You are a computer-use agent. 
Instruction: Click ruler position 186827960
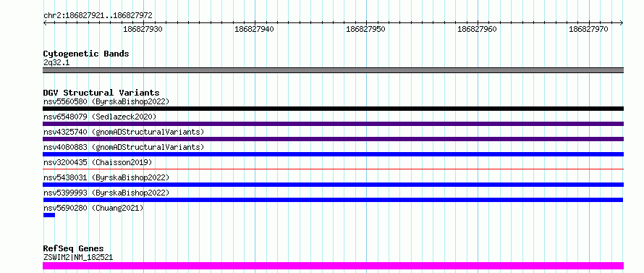[x=478, y=29]
